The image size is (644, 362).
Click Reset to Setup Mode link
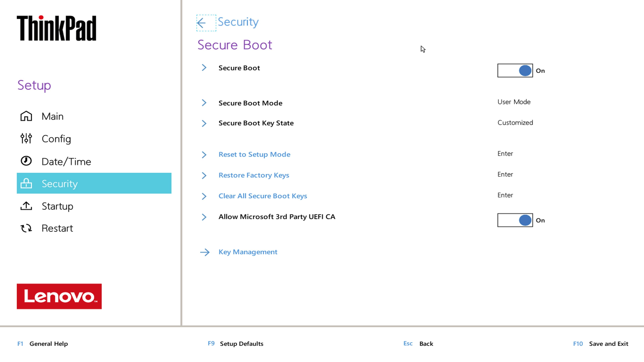coord(254,154)
